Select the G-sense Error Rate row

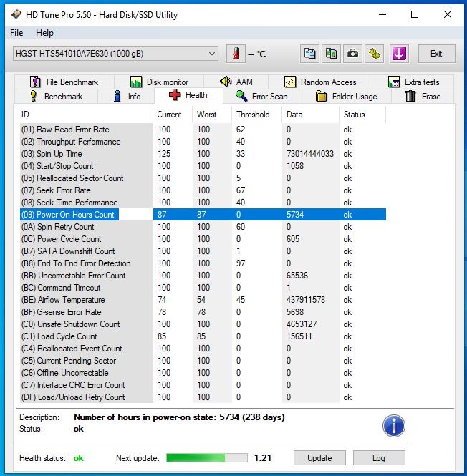click(203, 312)
